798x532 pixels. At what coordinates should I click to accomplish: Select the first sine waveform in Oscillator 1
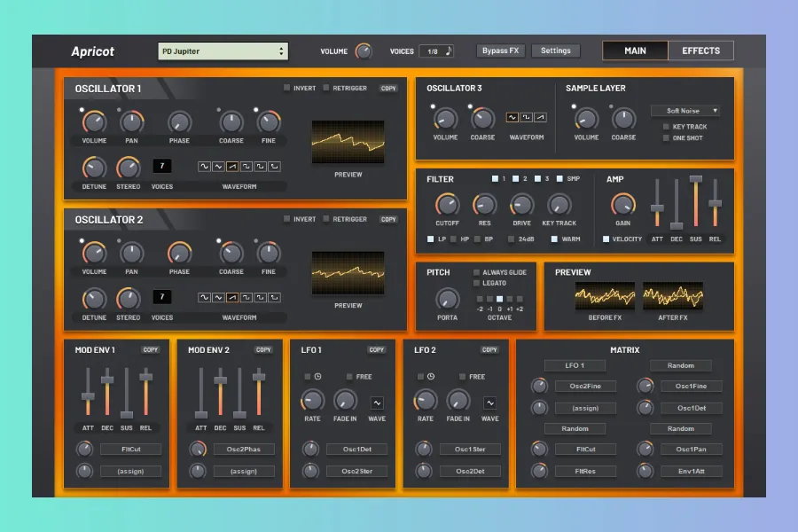point(204,166)
